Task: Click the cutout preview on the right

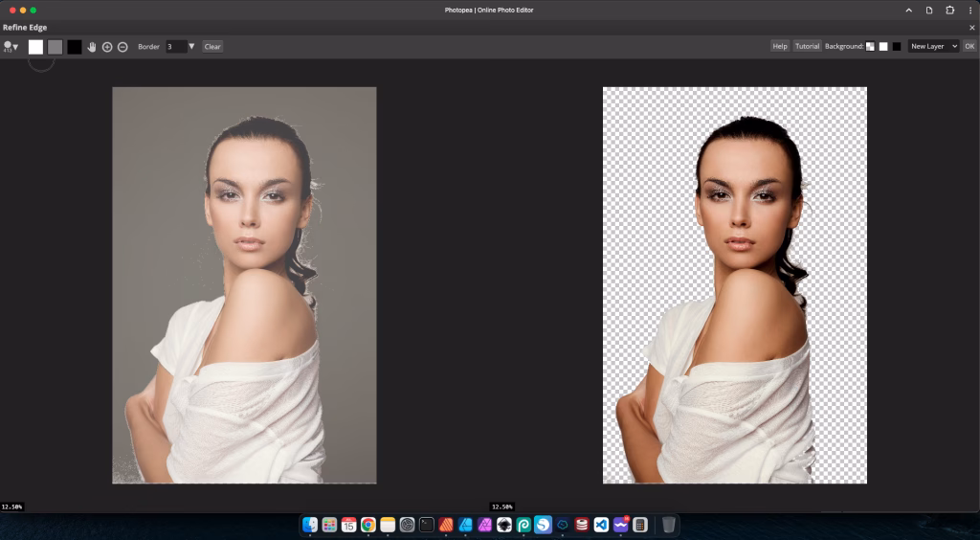Action: point(735,285)
